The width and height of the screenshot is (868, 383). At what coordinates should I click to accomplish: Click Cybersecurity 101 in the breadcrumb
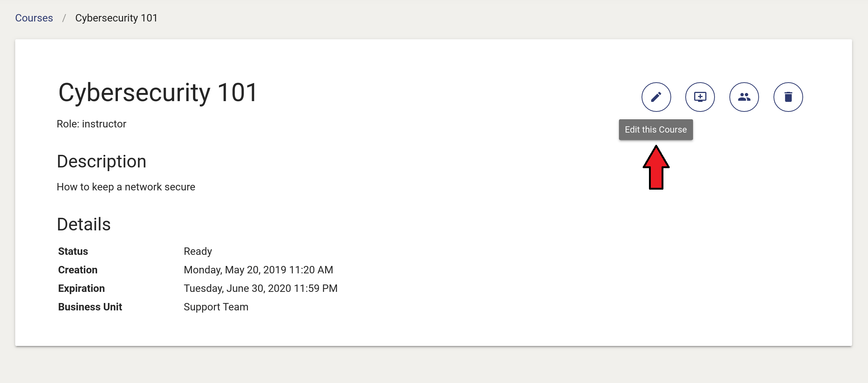116,18
